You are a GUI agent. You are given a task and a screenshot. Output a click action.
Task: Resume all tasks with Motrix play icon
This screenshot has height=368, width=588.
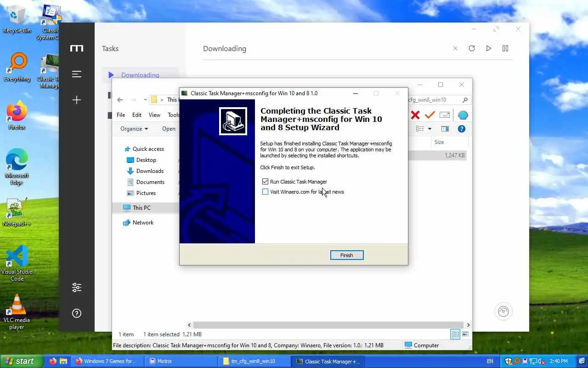[488, 48]
